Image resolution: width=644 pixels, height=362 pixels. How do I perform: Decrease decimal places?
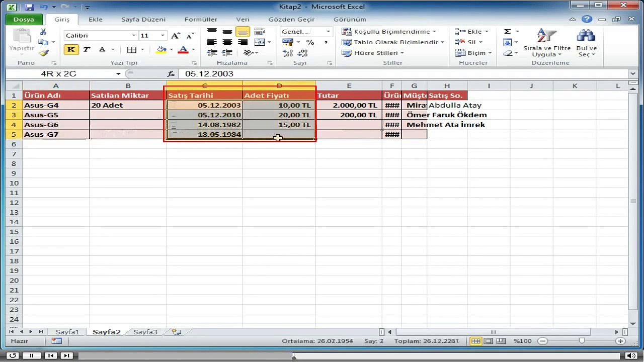[302, 53]
